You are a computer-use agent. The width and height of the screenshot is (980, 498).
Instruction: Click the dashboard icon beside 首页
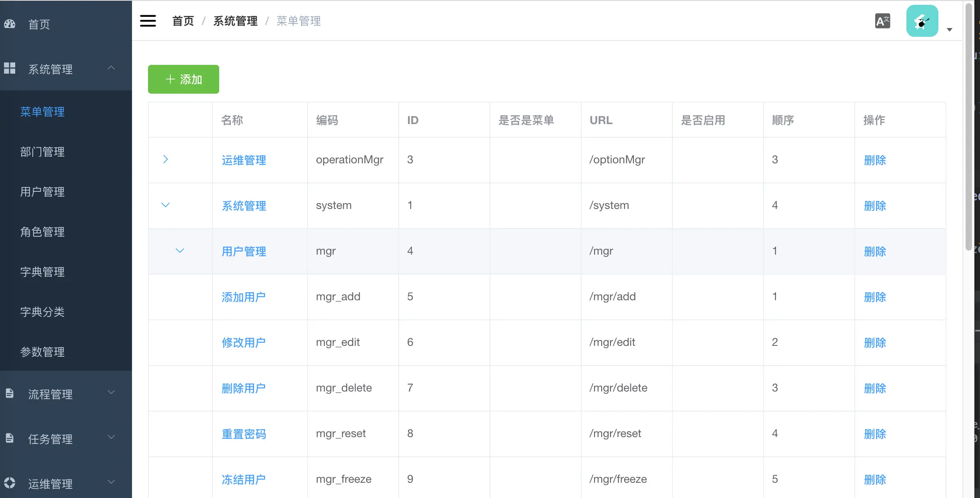coord(10,24)
